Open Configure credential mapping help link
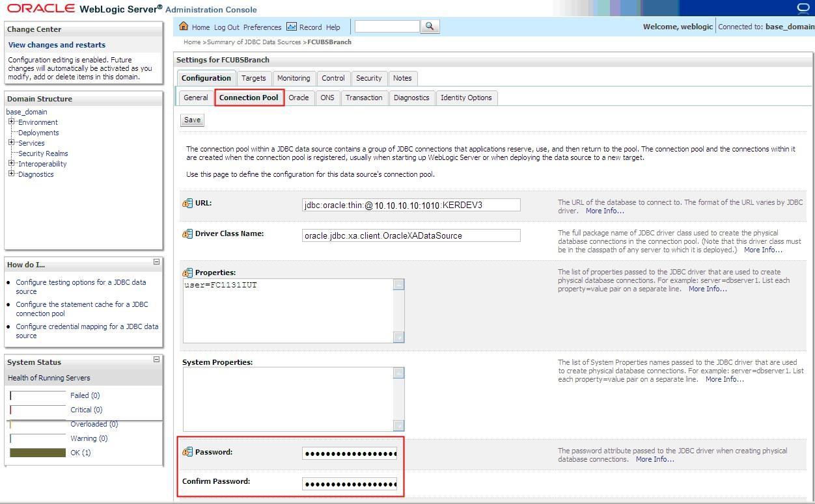 coord(87,331)
